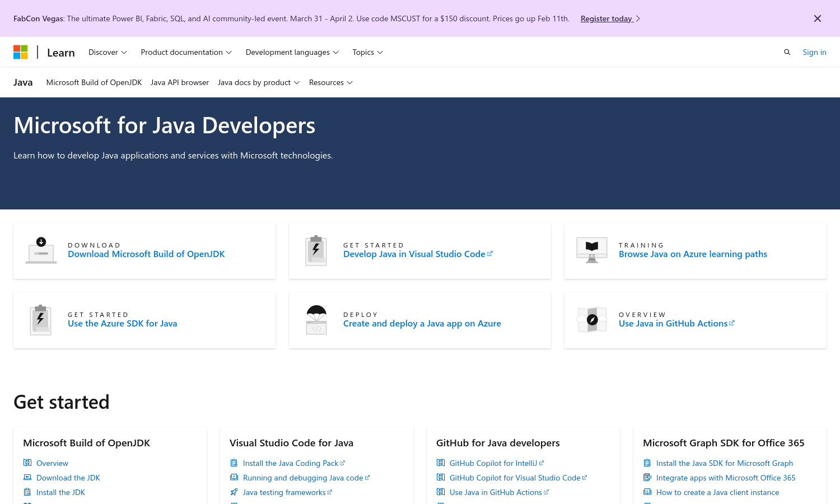Open the Java API browser tab

click(180, 82)
